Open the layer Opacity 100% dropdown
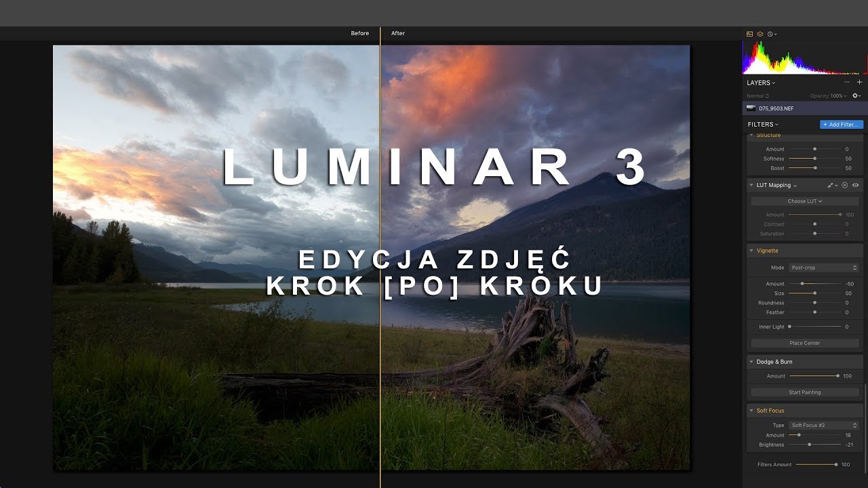 point(828,96)
